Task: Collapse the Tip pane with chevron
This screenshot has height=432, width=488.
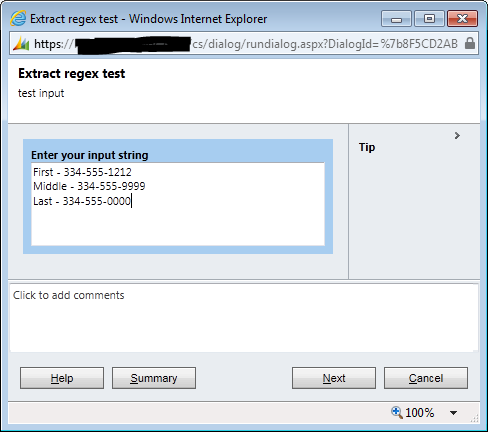Action: click(457, 135)
